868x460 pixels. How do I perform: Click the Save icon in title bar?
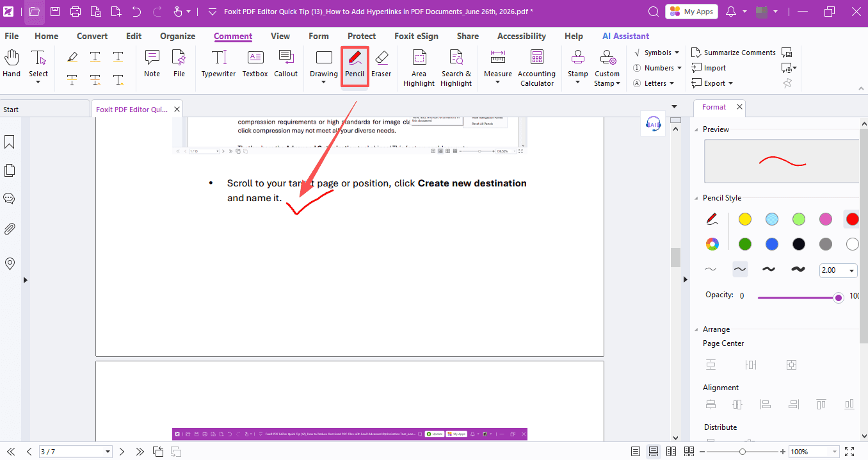tap(55, 12)
